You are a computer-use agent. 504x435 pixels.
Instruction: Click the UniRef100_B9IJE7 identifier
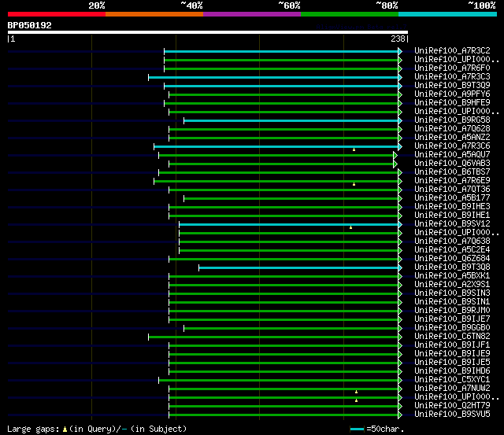pos(452,319)
